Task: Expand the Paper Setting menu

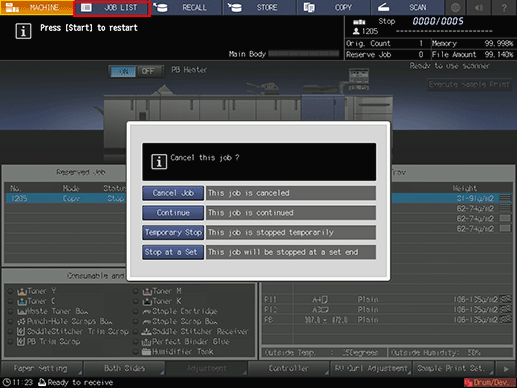Action: [41, 368]
